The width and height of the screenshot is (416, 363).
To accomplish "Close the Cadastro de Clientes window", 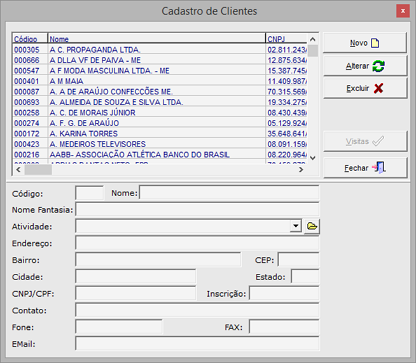I will click(x=403, y=11).
